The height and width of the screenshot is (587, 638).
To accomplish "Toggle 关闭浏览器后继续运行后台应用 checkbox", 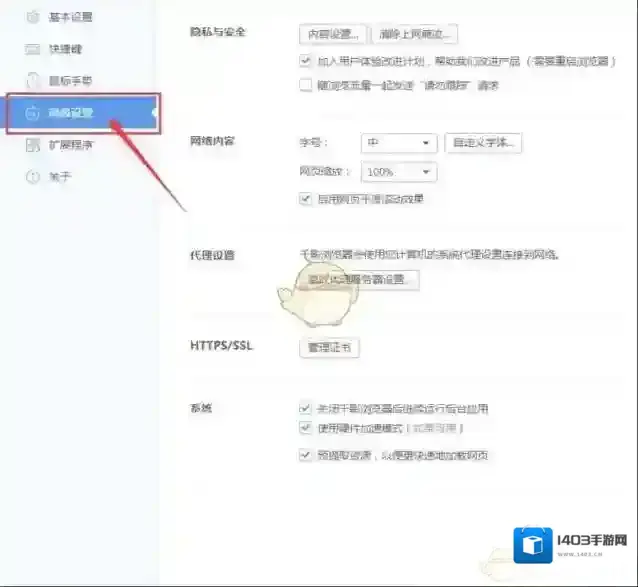I will click(x=305, y=408).
